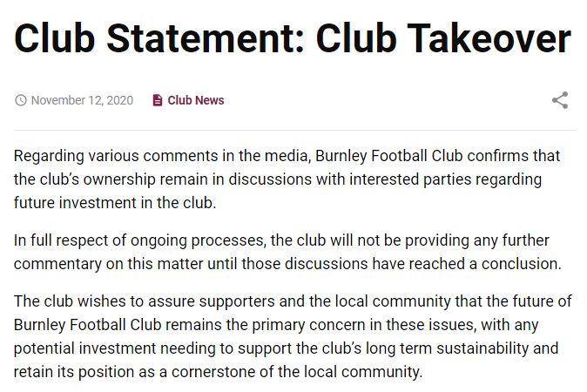Click the document icon before Club News
The height and width of the screenshot is (392, 587).
157,100
